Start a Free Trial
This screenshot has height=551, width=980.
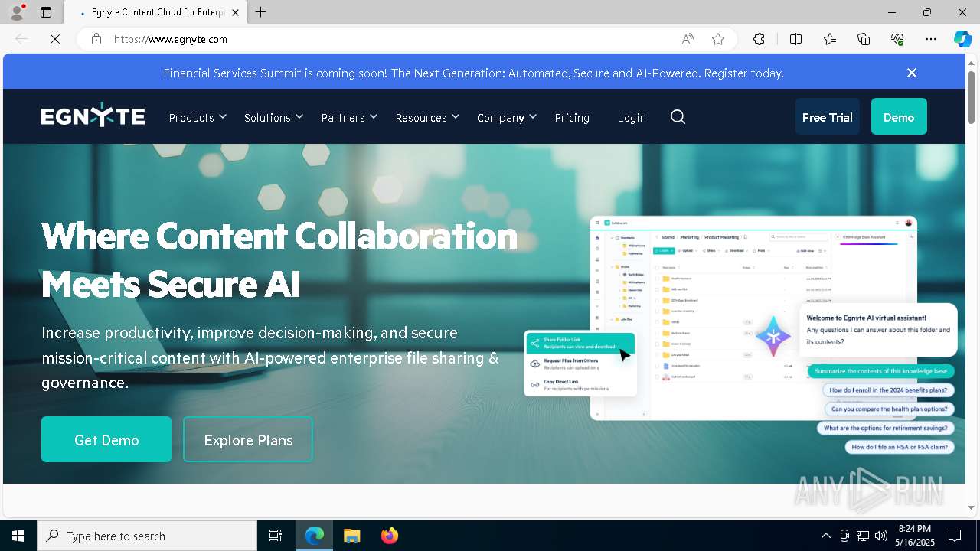tap(827, 116)
